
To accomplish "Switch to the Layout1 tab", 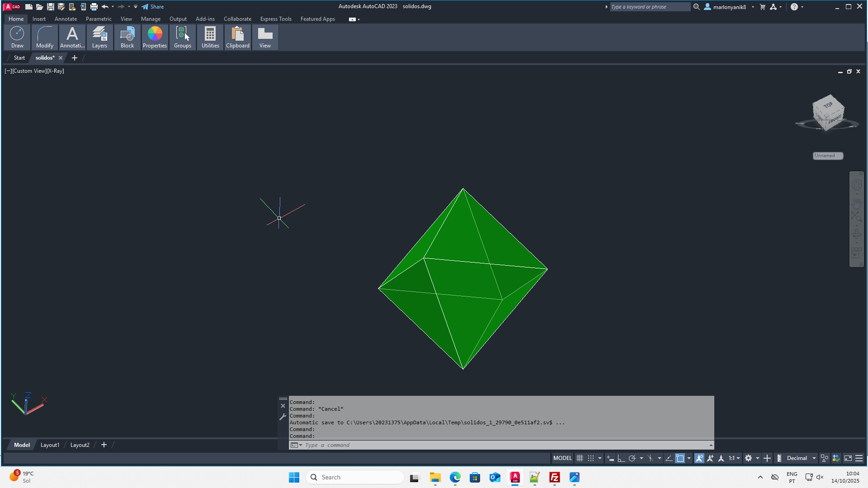I will click(x=50, y=445).
